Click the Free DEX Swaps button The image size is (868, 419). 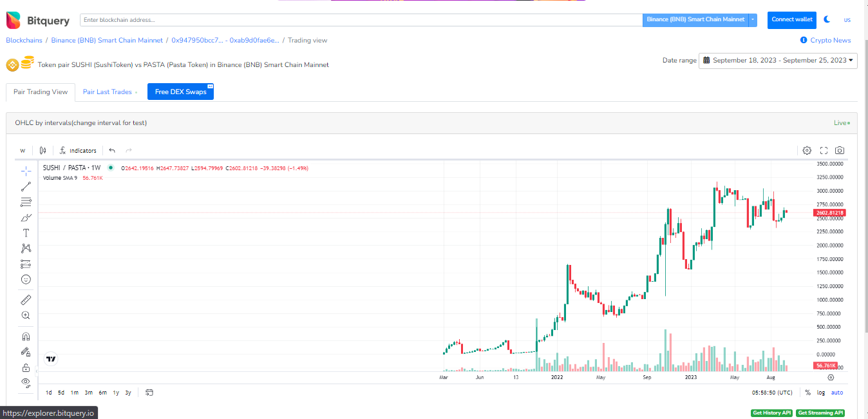[180, 92]
